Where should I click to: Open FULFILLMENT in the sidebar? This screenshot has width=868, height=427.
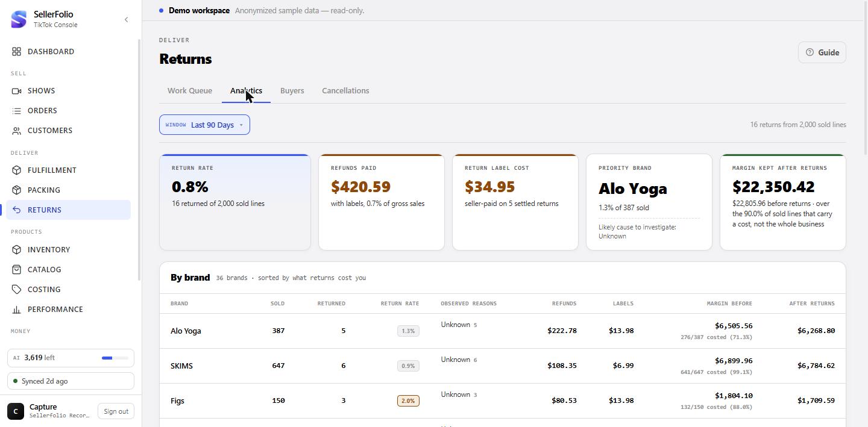pyautogui.click(x=68, y=170)
